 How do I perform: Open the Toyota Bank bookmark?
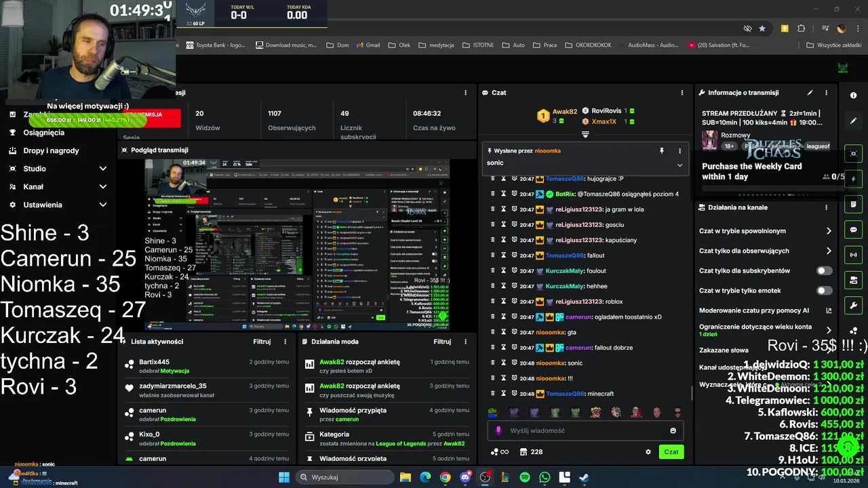point(216,45)
